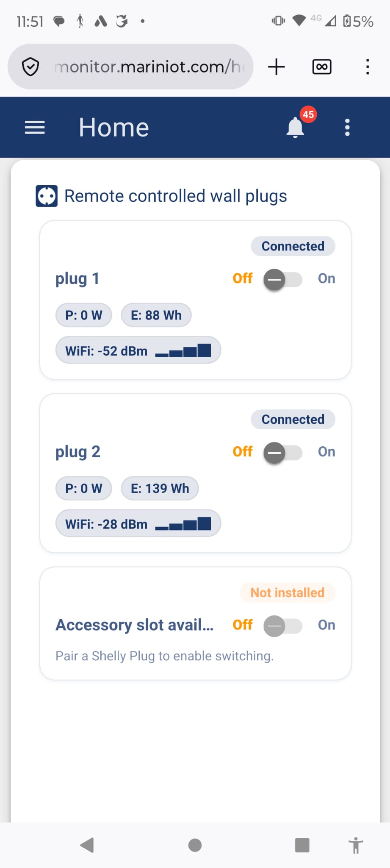Viewport: 390px width, 868px height.
Task: Toggle the plug 1 power switch
Action: click(x=282, y=280)
